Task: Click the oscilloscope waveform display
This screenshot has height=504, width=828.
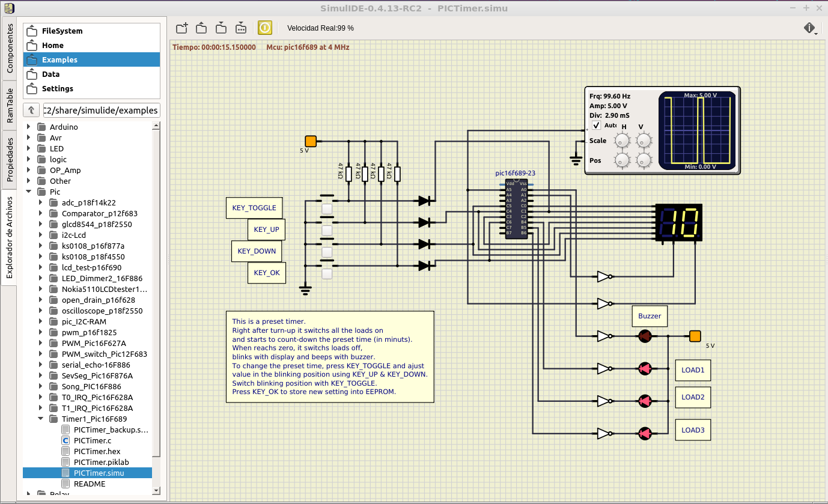Action: click(x=697, y=130)
